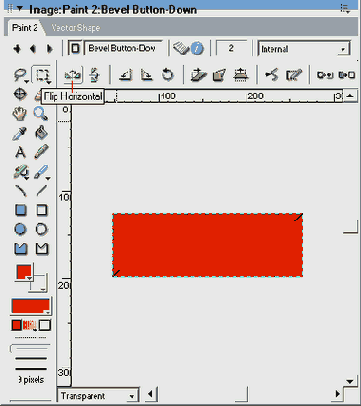Rotate the selection right
Screen dimensions: 361x406
click(147, 75)
